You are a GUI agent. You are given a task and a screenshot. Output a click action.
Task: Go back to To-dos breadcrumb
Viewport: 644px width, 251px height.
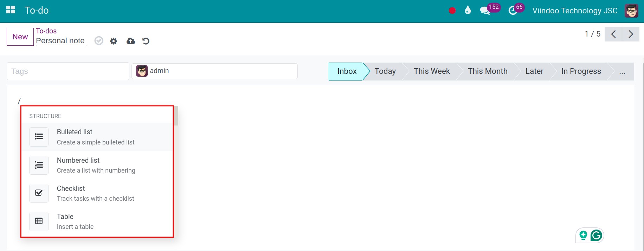click(46, 31)
